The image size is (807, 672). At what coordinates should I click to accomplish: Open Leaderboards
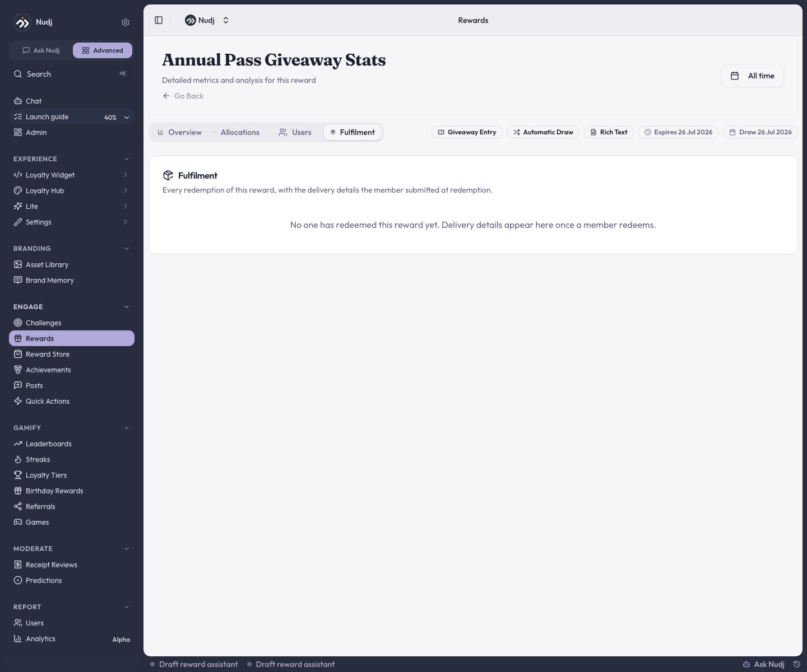point(72,444)
